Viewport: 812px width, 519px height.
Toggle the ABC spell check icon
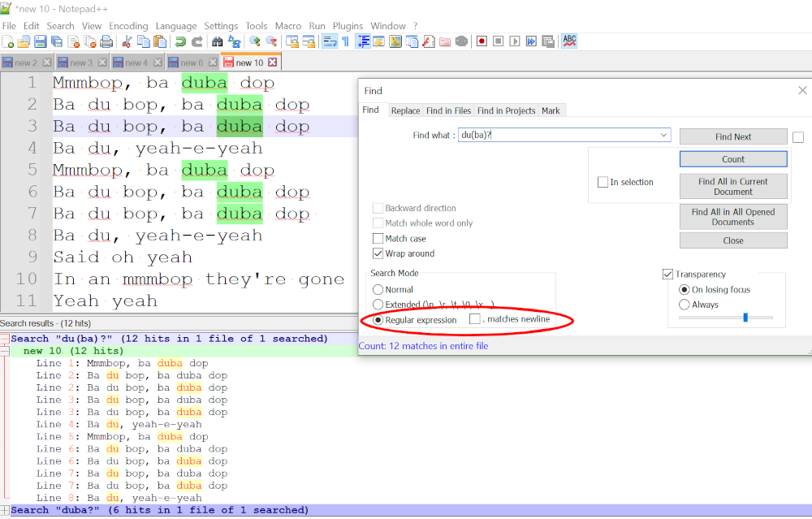569,41
